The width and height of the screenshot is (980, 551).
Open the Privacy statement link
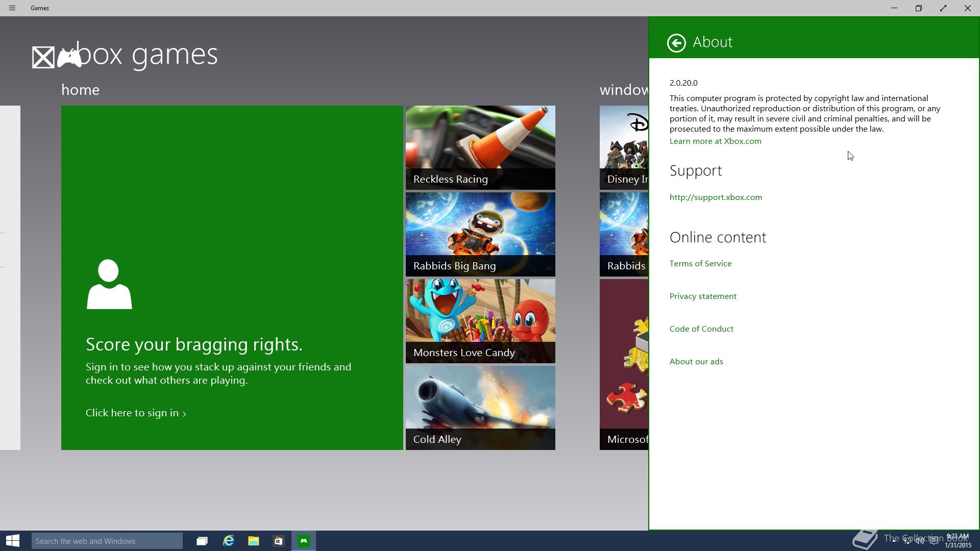tap(703, 296)
